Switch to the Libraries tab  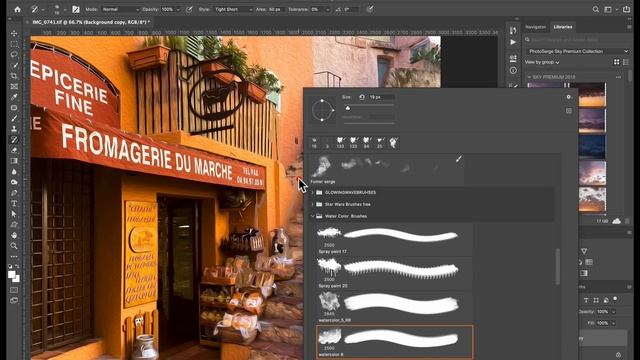pyautogui.click(x=563, y=27)
